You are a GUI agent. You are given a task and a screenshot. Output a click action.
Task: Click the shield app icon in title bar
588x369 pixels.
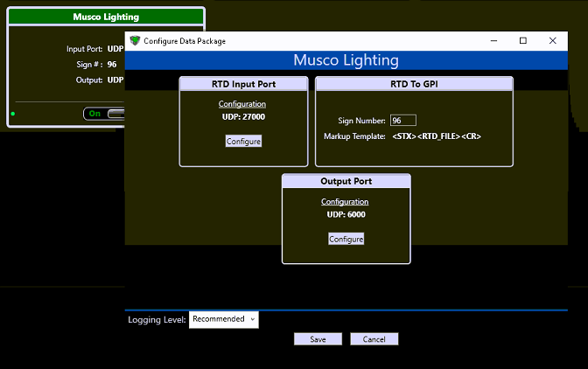(135, 40)
